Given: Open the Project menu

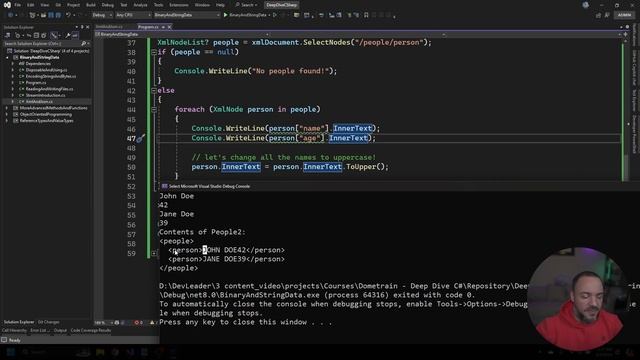Looking at the screenshot, I should click(73, 5).
